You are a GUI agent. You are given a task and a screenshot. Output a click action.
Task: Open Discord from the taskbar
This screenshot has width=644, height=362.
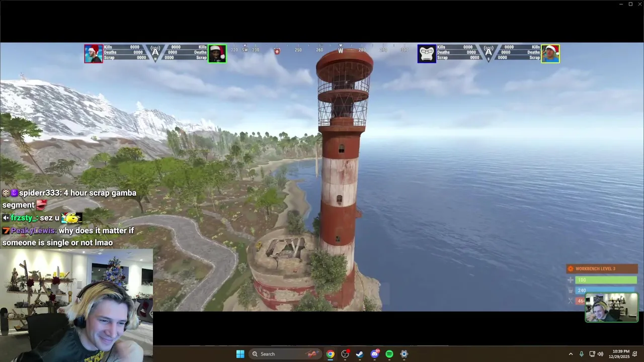coord(374,354)
